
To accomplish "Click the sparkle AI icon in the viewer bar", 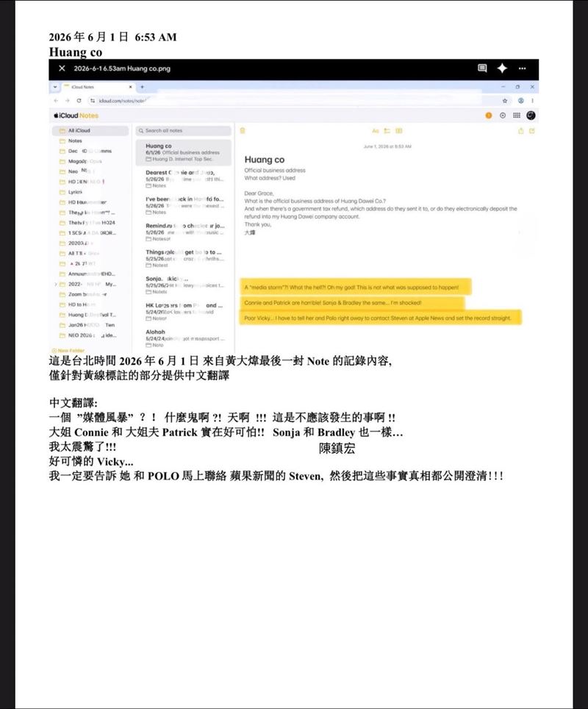I will 502,68.
